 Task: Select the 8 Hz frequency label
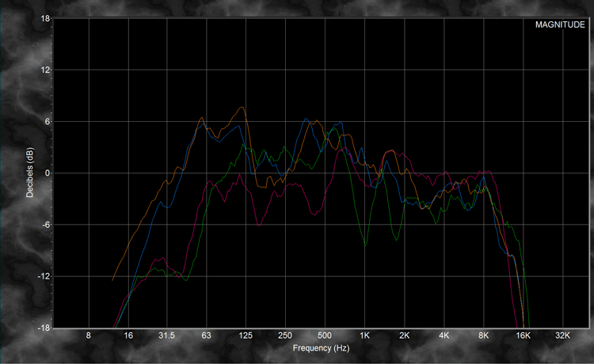[88, 336]
